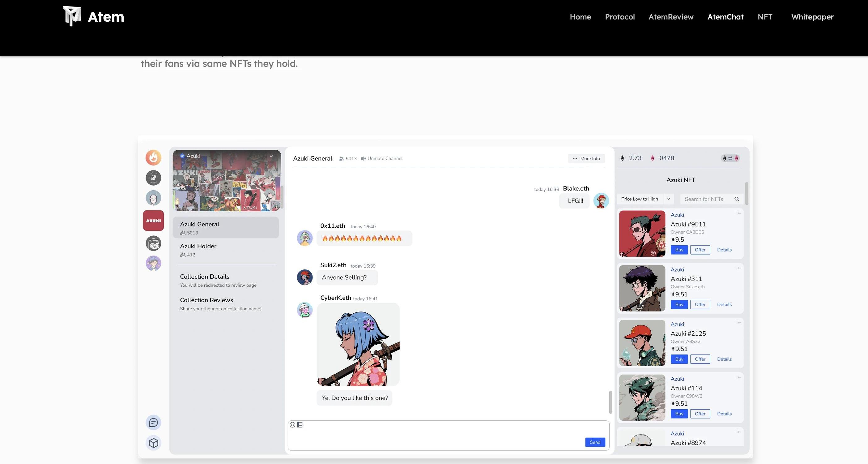The height and width of the screenshot is (464, 868).
Task: Open the emoji picker in message box
Action: (292, 424)
